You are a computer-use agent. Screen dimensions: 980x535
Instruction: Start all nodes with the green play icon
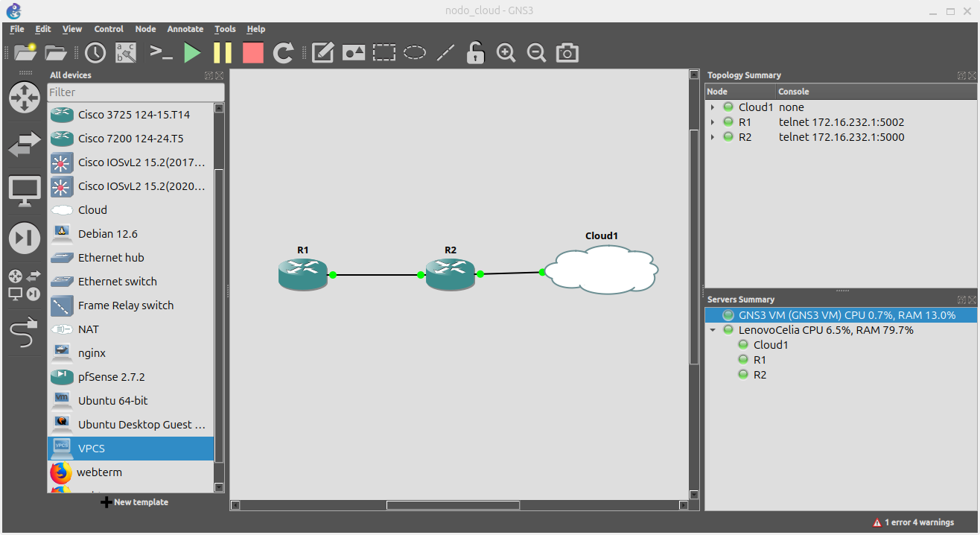click(x=192, y=53)
